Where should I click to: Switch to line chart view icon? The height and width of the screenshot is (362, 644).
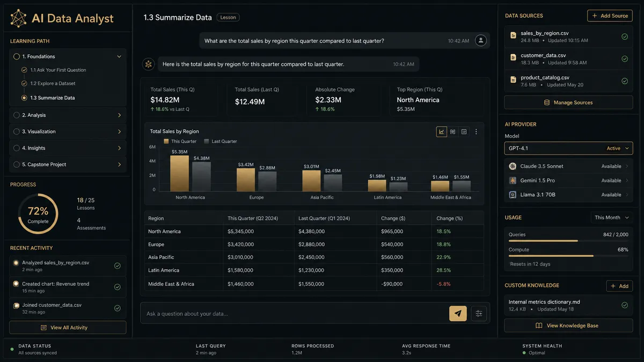(x=442, y=131)
